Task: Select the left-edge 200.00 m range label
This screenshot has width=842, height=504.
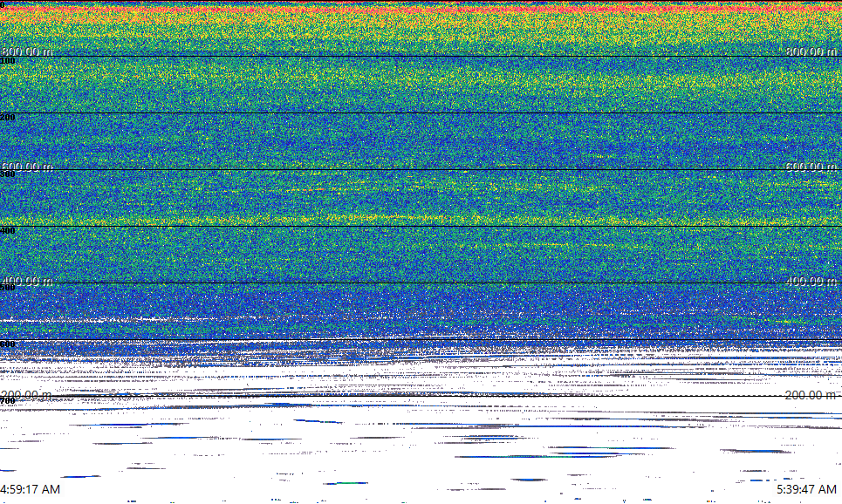Action: (x=27, y=395)
